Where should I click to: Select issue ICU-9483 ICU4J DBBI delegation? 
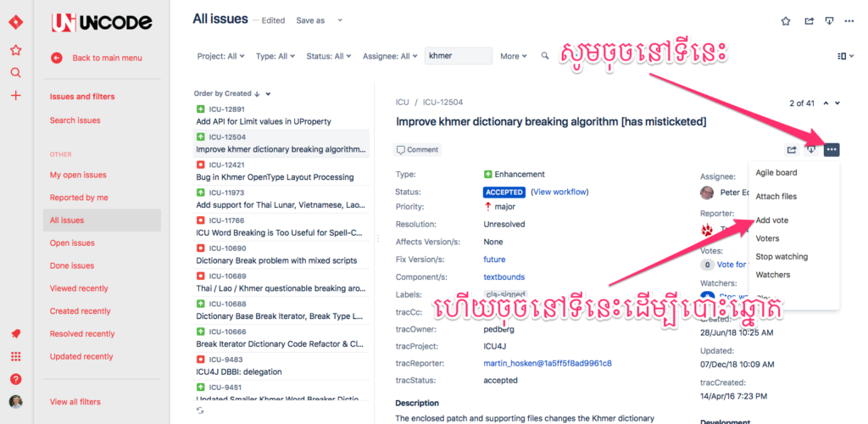[x=281, y=365]
